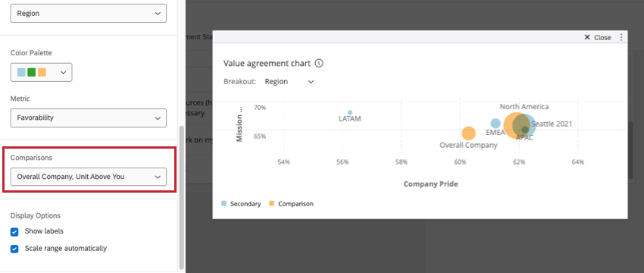Click the info icon beside Value agreement chart

click(x=319, y=63)
